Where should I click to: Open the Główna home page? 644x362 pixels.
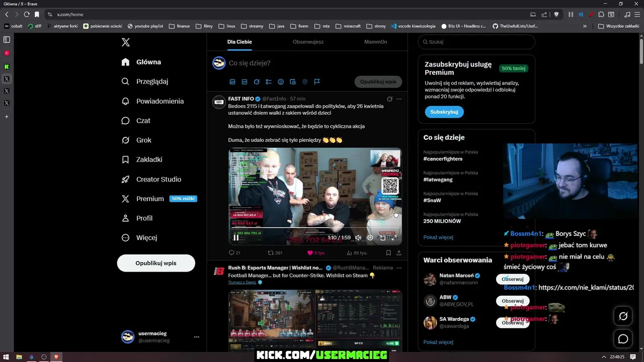coord(141,62)
